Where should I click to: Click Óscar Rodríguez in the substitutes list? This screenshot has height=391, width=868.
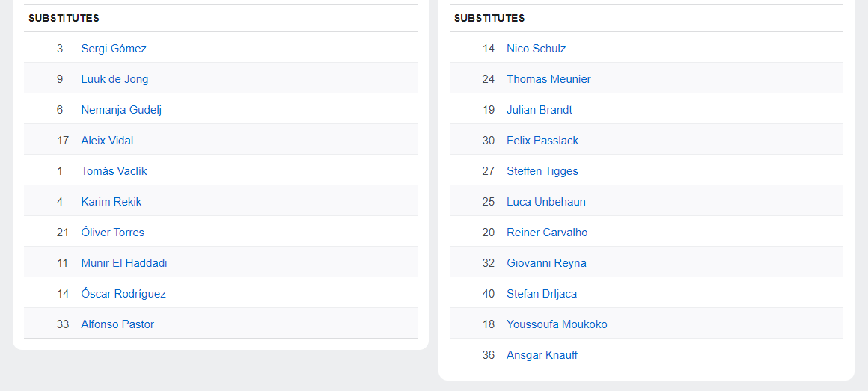pos(123,294)
